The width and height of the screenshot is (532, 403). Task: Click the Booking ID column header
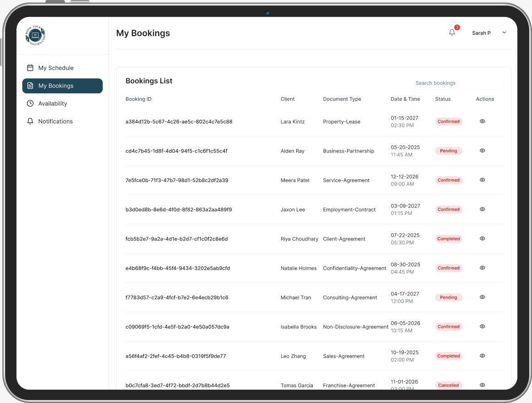coord(138,99)
